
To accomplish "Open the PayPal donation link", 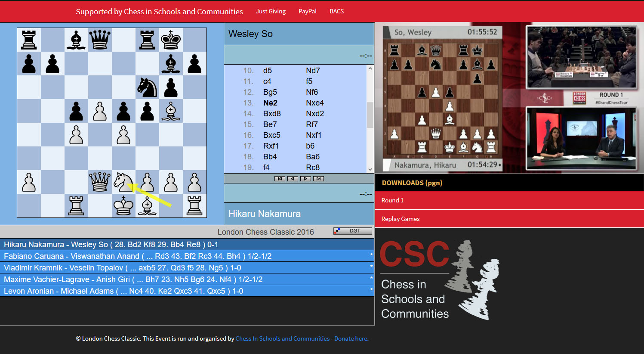I will point(308,11).
